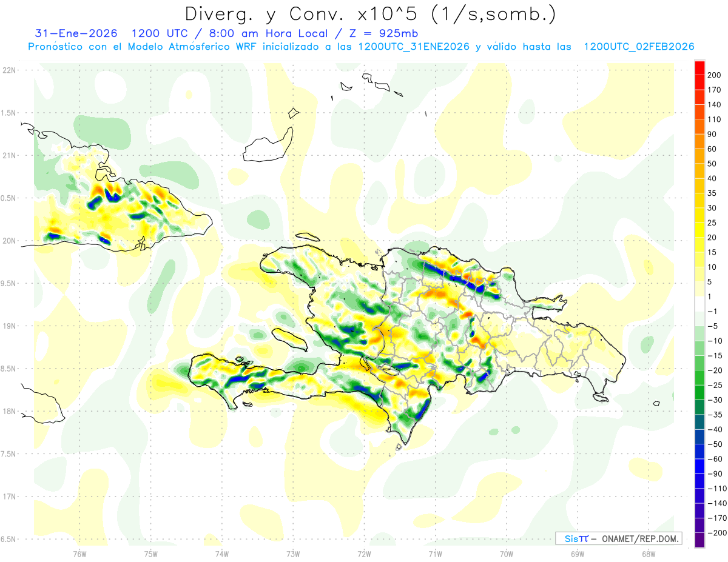The image size is (728, 562).
Task: Click the longitude label '69W'
Action: 578,554
